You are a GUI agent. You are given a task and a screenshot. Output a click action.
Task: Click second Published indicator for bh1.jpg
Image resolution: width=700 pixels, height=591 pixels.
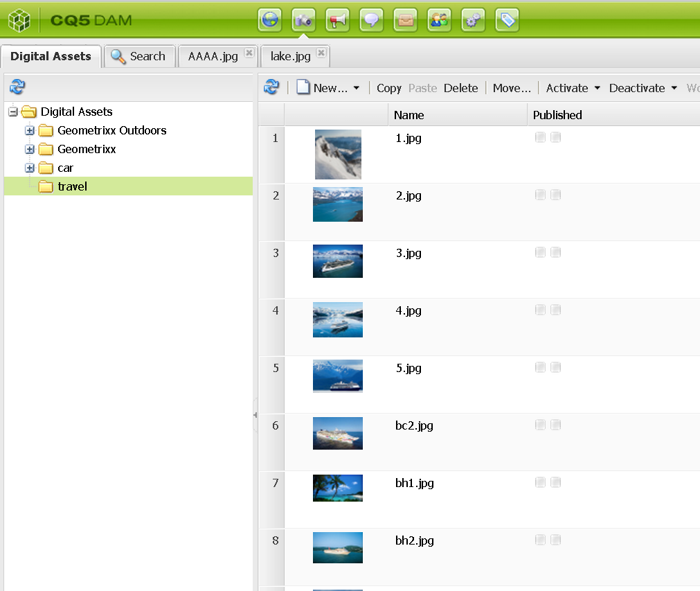click(x=555, y=482)
